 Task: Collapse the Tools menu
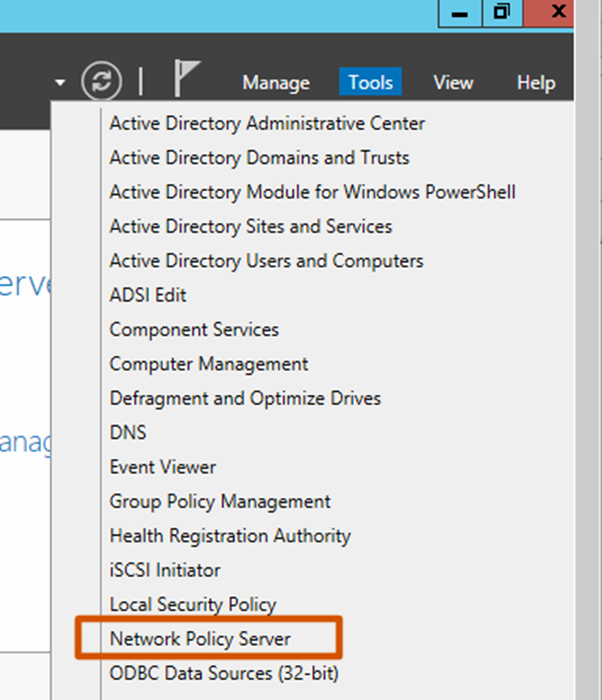(x=370, y=83)
